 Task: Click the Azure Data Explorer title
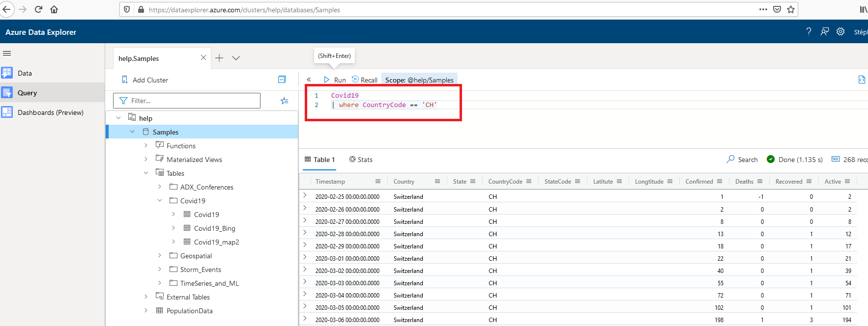click(x=41, y=32)
